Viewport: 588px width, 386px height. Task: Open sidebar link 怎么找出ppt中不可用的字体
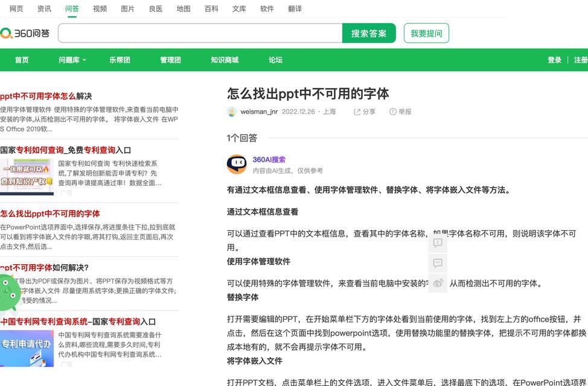[50, 214]
